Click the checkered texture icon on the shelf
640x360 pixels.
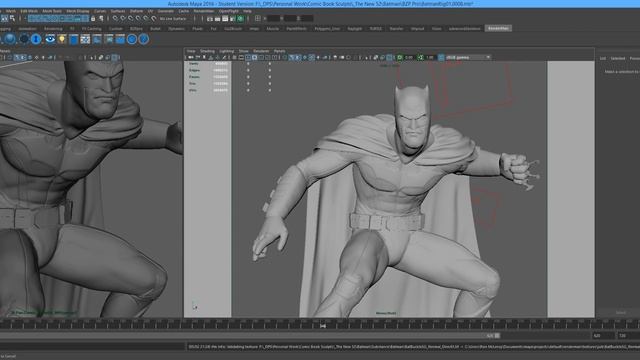(x=85, y=39)
